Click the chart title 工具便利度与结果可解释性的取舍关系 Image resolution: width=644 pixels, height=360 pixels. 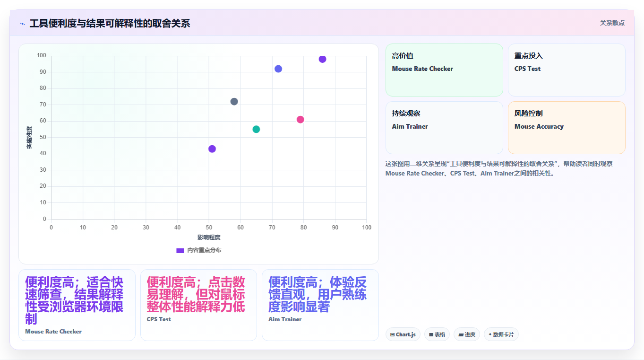[110, 23]
